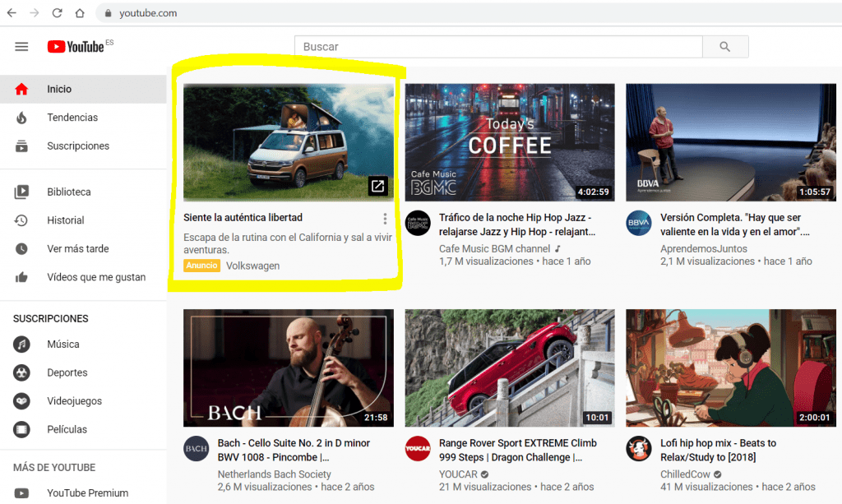The height and width of the screenshot is (504, 842).
Task: Click the YouTube Premium icon
Action: (x=21, y=492)
